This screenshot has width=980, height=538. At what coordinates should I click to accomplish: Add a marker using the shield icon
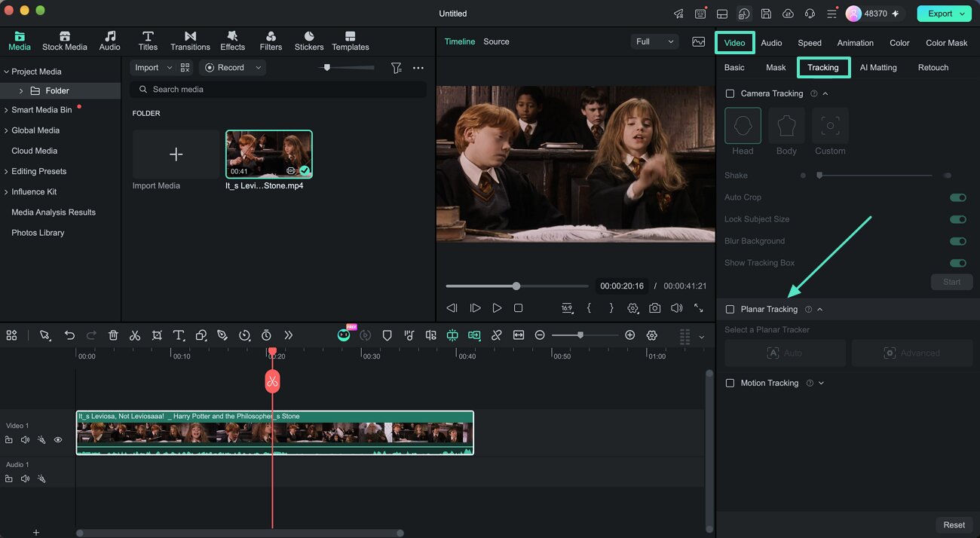click(387, 335)
